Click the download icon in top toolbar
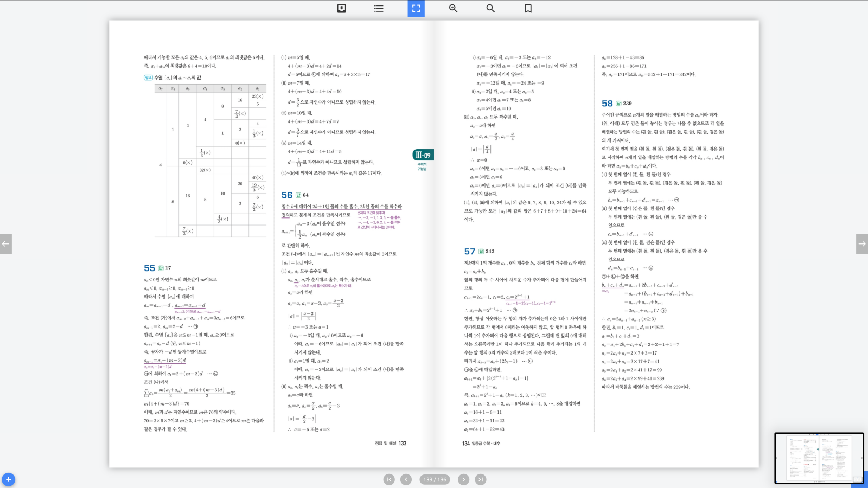This screenshot has width=868, height=488. click(341, 8)
